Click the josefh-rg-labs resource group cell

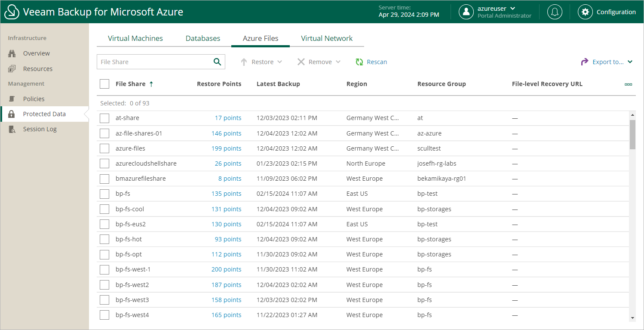tap(437, 163)
